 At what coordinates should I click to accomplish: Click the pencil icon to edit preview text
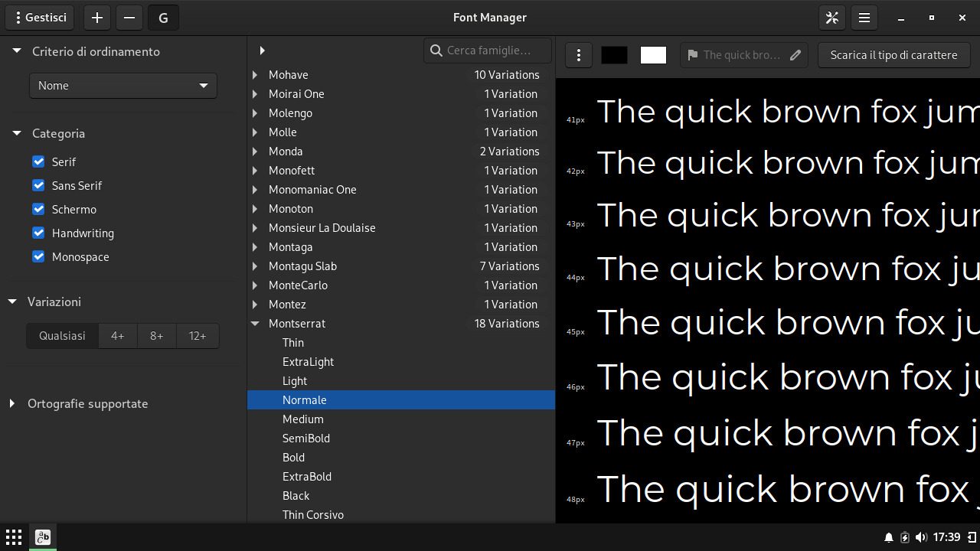pos(795,55)
